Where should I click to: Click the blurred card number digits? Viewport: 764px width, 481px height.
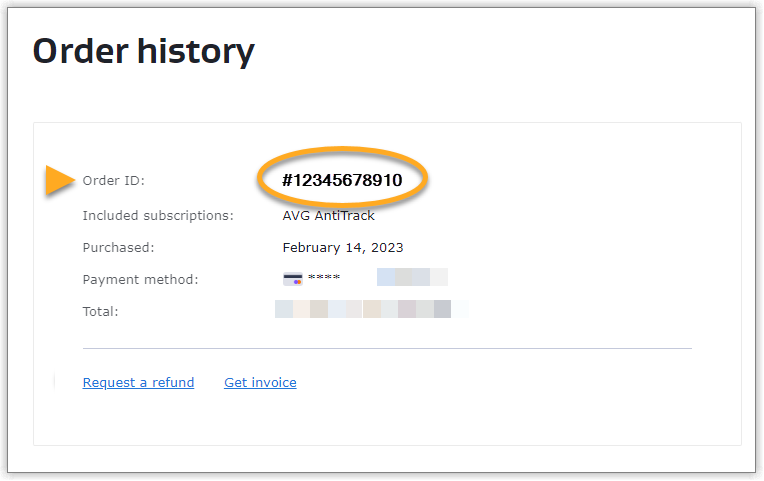pyautogui.click(x=411, y=277)
